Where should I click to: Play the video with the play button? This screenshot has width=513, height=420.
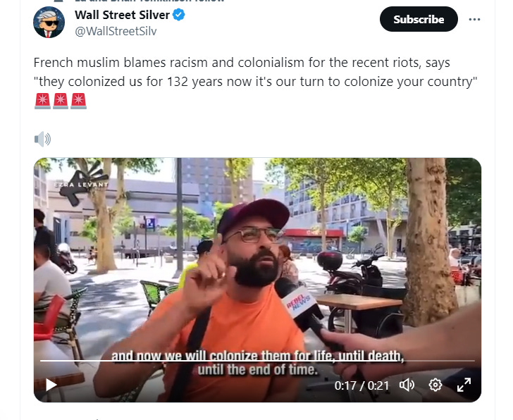pos(51,385)
